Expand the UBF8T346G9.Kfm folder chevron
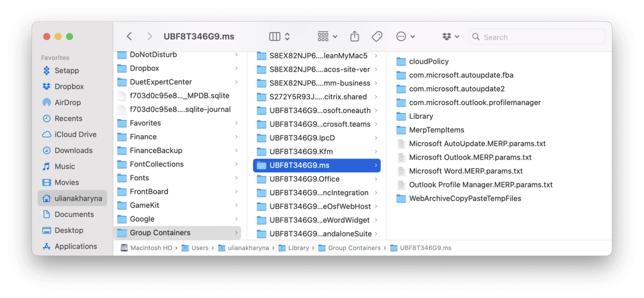The image size is (644, 298). pyautogui.click(x=376, y=152)
